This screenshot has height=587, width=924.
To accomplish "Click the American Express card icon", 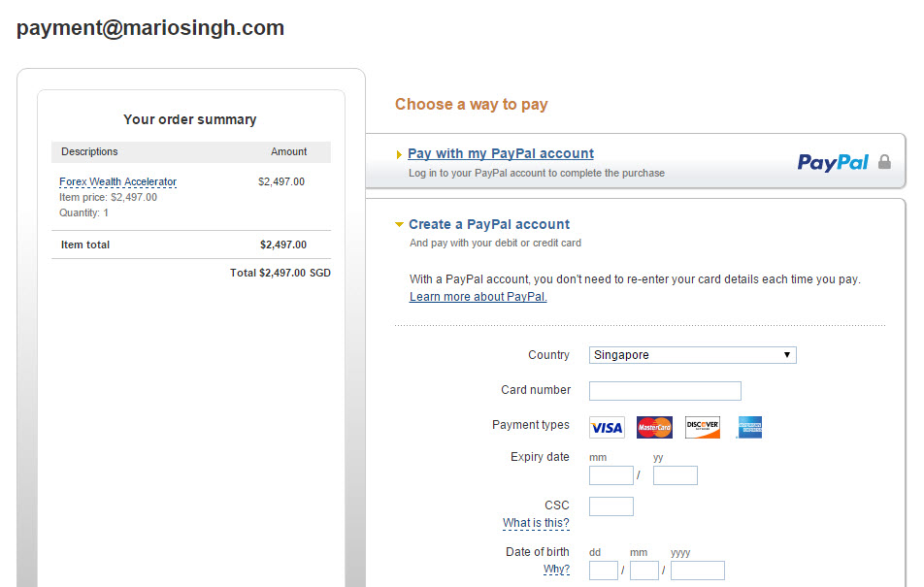I will (749, 427).
